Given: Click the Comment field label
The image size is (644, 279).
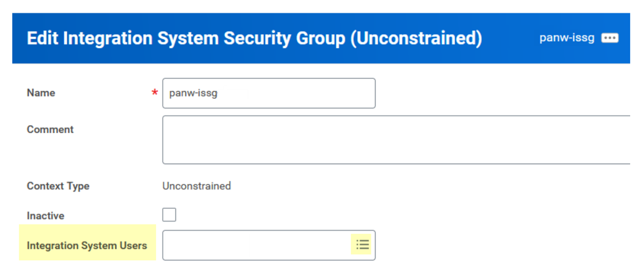Looking at the screenshot, I should (50, 129).
